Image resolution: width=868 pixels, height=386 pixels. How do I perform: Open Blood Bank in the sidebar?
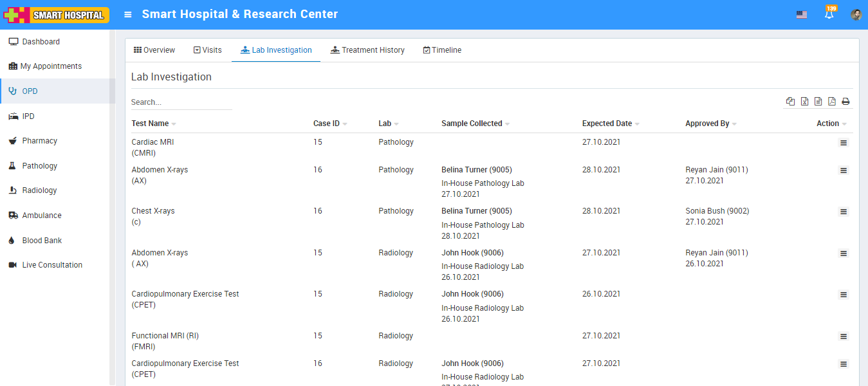[42, 241]
